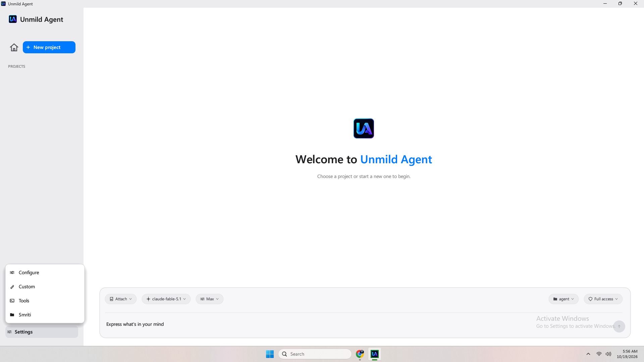
Task: Toggle the Settings button in sidebar
Action: [x=42, y=332]
